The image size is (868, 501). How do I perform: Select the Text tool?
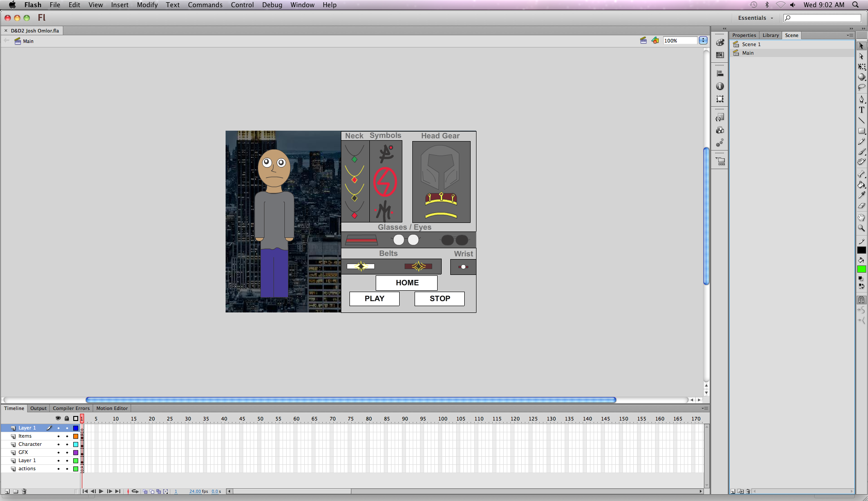click(x=861, y=110)
